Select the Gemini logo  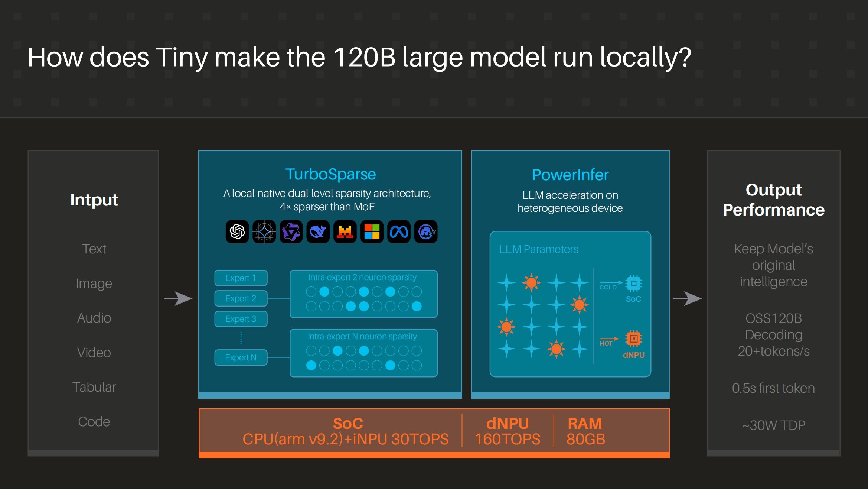coord(265,232)
